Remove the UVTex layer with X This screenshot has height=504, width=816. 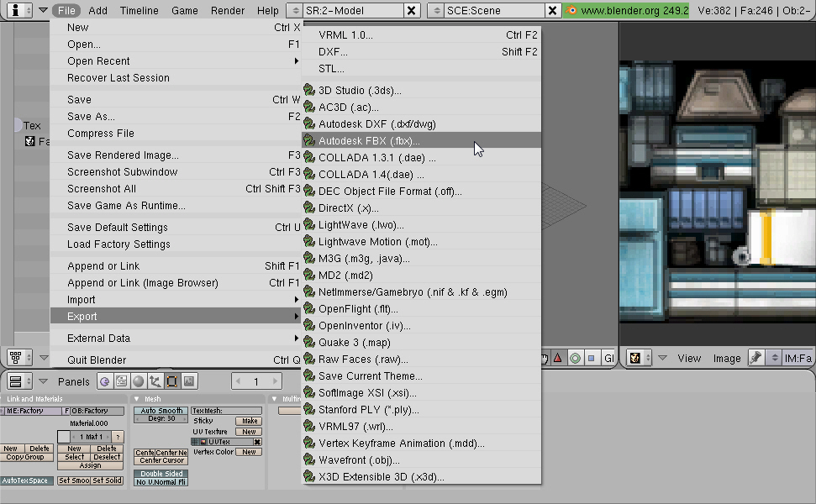[x=257, y=442]
